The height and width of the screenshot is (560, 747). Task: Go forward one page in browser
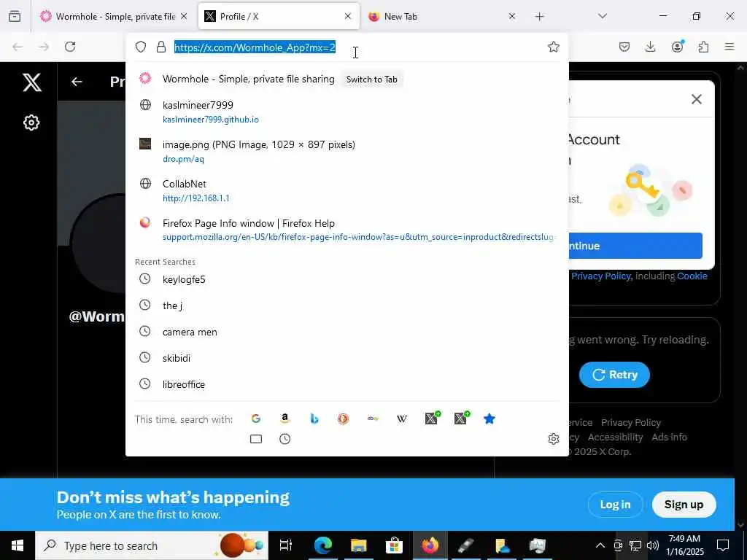[x=44, y=47]
